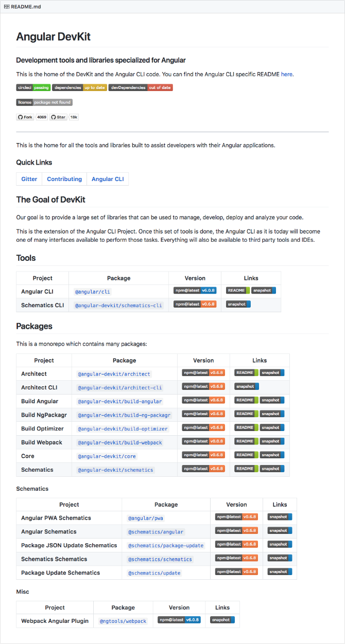345x644 pixels.
Task: Open the @angular-devkit/architect package link
Action: coord(114,374)
